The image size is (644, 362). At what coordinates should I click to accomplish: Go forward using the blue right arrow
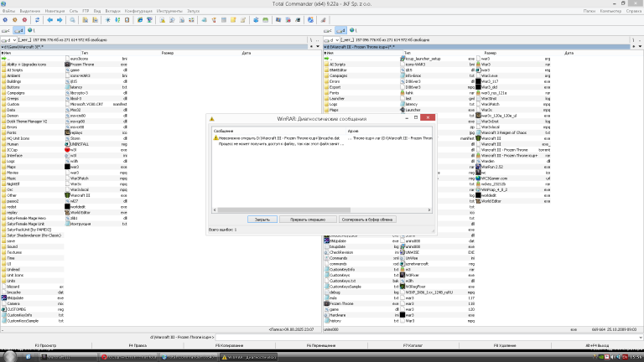click(x=60, y=20)
